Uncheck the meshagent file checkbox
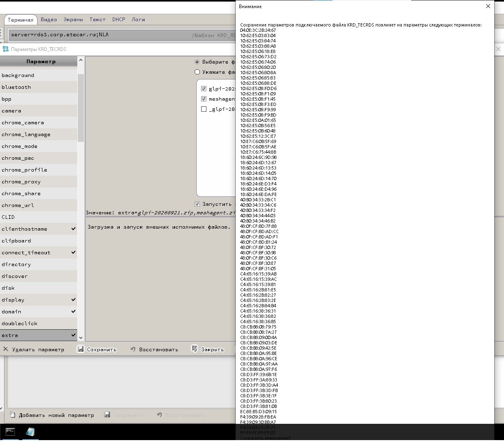The height and width of the screenshot is (445, 504). (204, 99)
